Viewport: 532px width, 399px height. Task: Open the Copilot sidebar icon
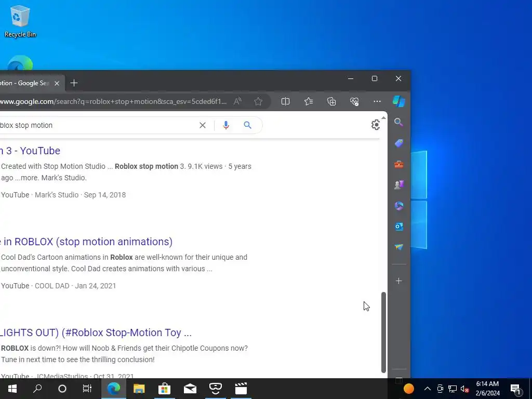tap(398, 101)
